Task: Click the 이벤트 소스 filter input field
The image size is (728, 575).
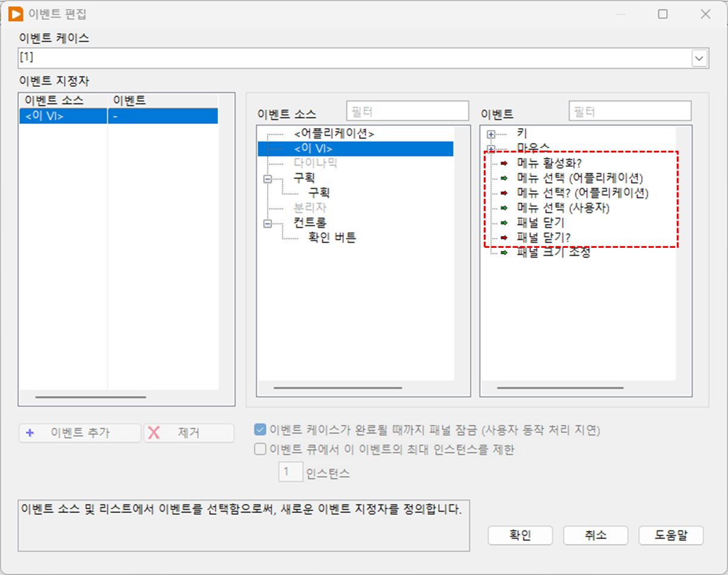Action: click(x=407, y=111)
